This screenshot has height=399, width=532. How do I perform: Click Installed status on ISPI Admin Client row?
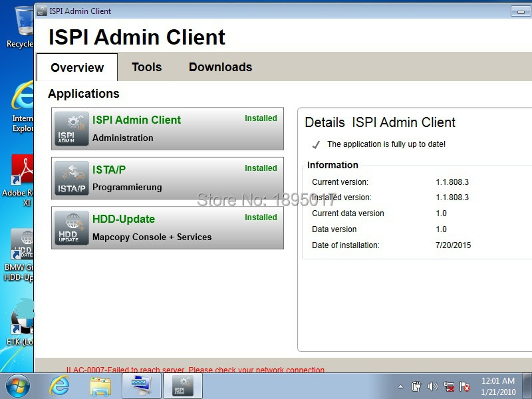coord(261,118)
